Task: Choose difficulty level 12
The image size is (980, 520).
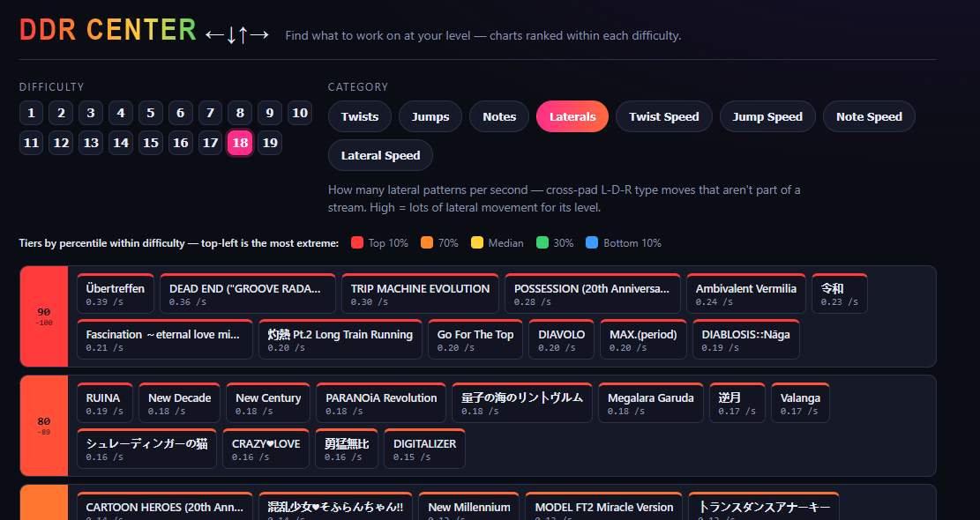Action: 61,143
